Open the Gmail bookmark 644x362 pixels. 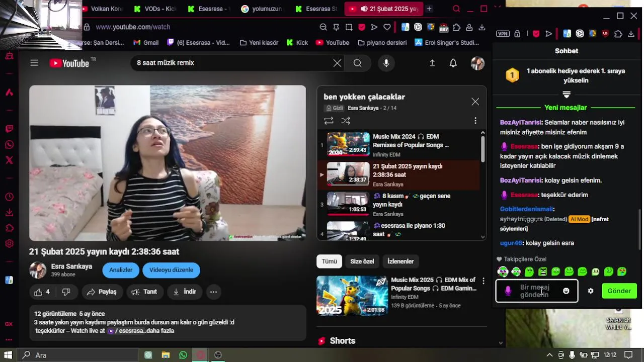coord(146,43)
